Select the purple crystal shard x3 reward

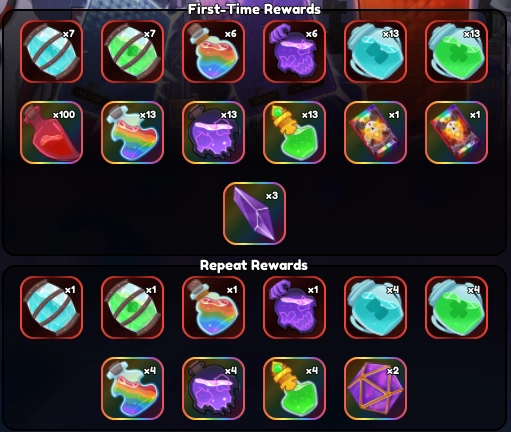click(254, 213)
